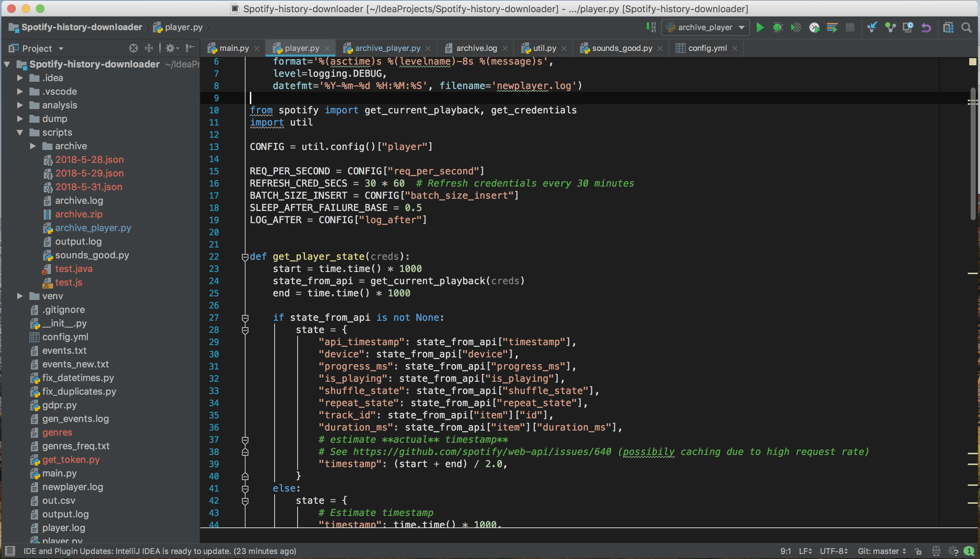This screenshot has width=980, height=559.
Task: Collapse the scripts folder
Action: [x=20, y=132]
